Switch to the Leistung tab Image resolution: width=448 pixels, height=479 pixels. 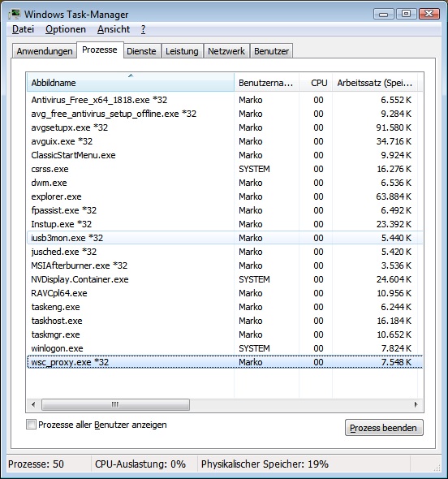tap(182, 51)
